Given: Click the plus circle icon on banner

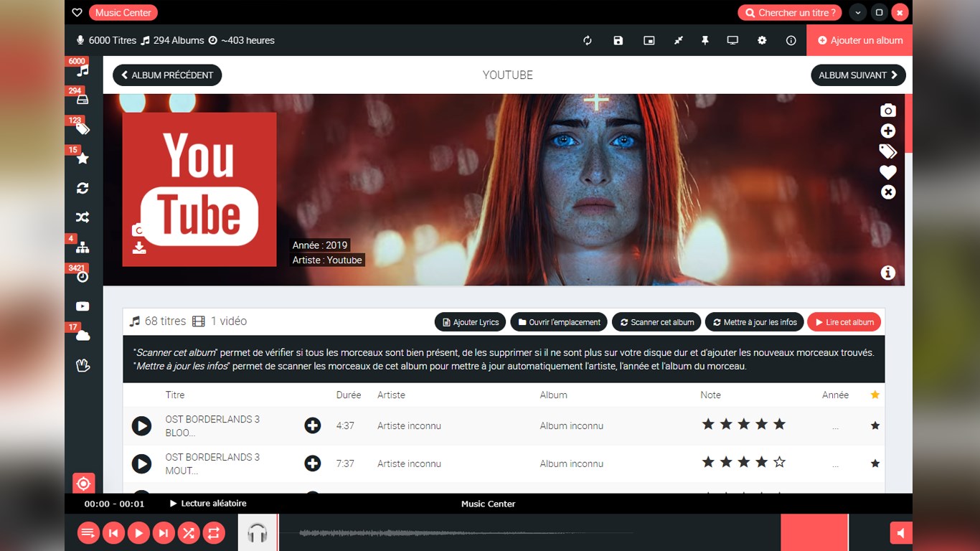Looking at the screenshot, I should (x=888, y=131).
